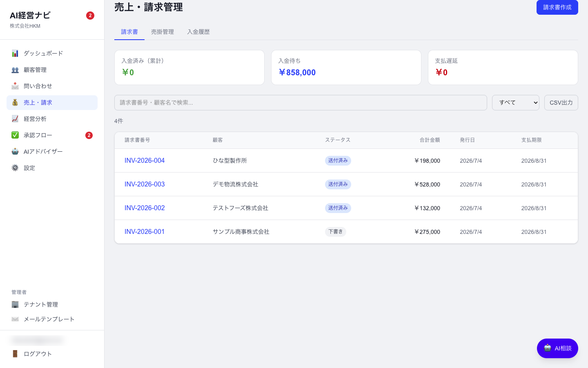Open invoice INV-2026-004 link

pos(145,161)
